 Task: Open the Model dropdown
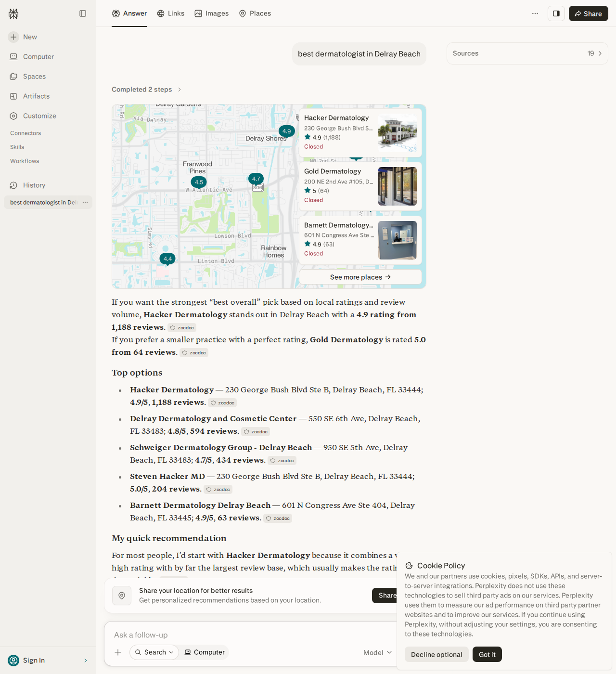(x=377, y=652)
